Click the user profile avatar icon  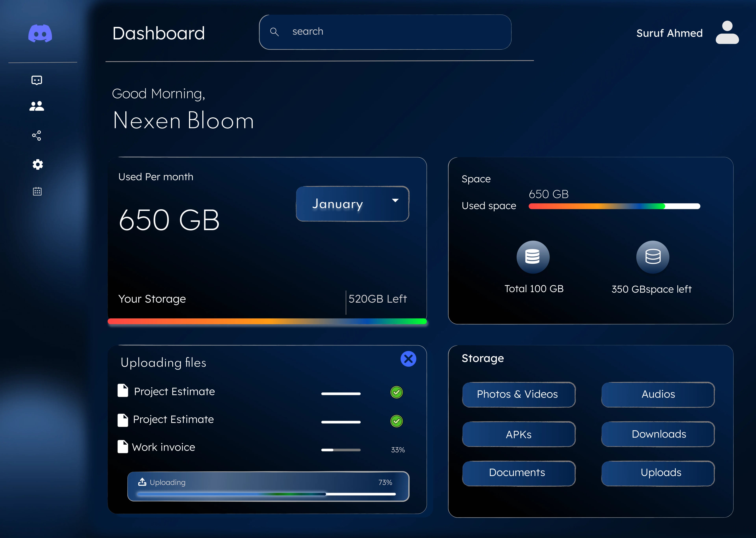[x=727, y=33]
